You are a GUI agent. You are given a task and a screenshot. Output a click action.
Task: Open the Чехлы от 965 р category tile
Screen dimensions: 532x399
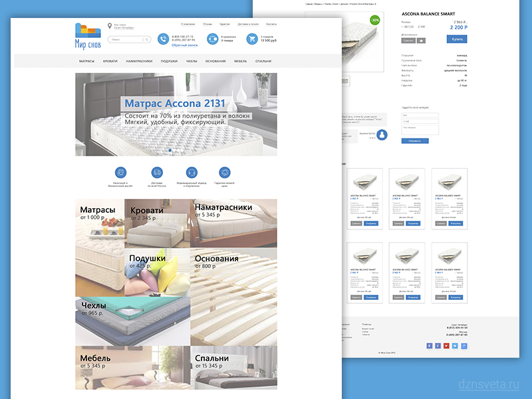click(x=132, y=321)
